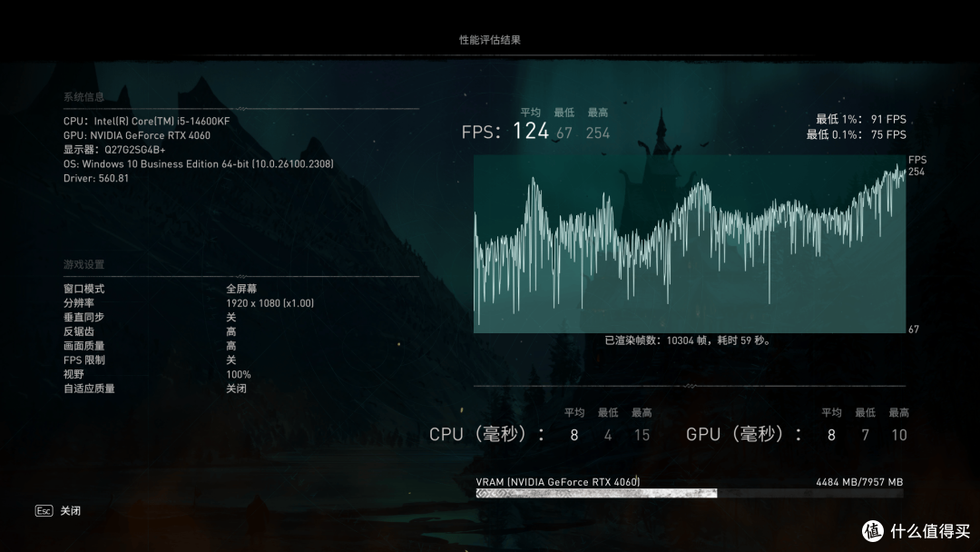The height and width of the screenshot is (552, 980).
Task: Click the 画面质量 setting label
Action: pyautogui.click(x=83, y=346)
